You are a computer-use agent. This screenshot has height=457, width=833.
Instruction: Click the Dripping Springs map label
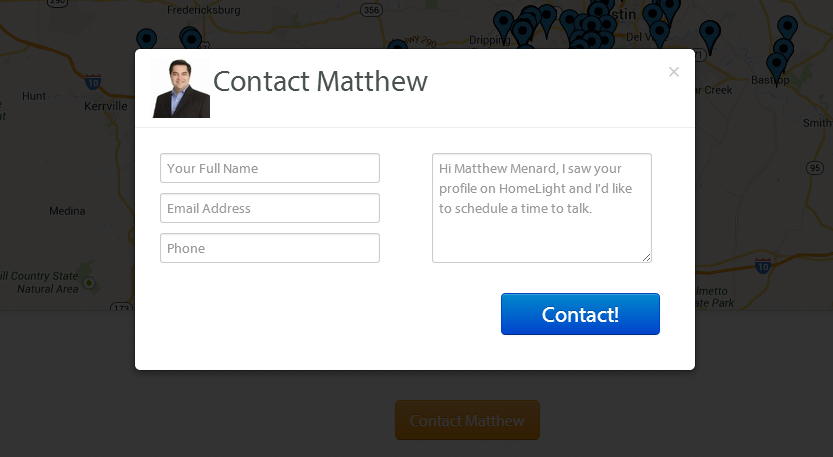click(489, 41)
